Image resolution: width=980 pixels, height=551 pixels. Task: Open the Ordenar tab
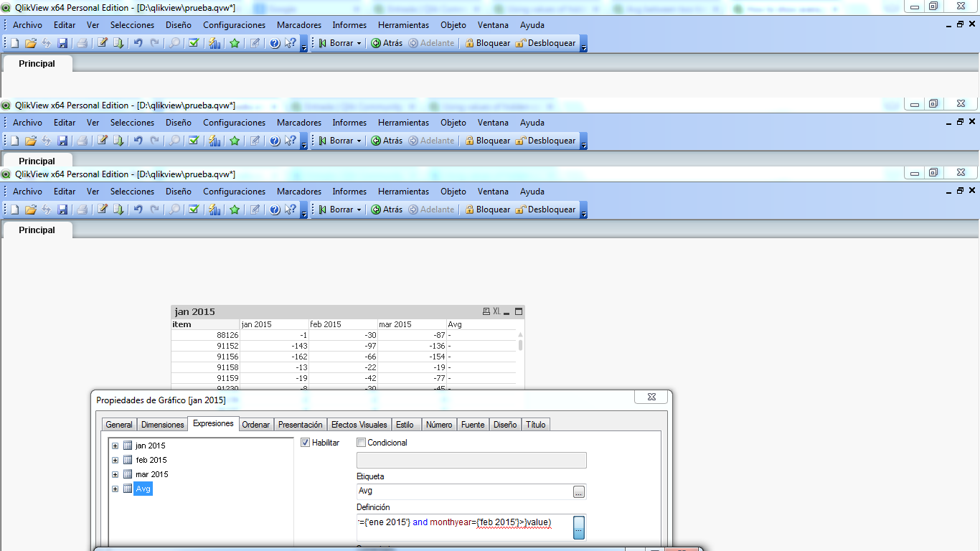pyautogui.click(x=256, y=425)
